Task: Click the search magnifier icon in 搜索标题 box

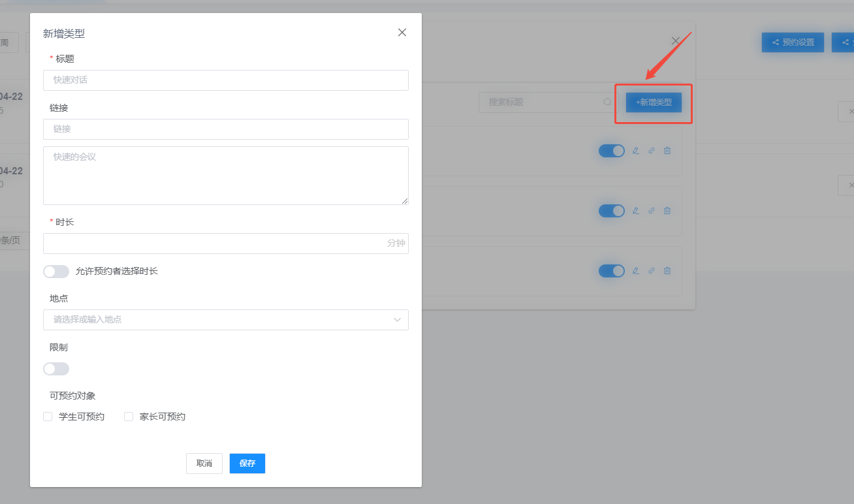Action: point(607,102)
